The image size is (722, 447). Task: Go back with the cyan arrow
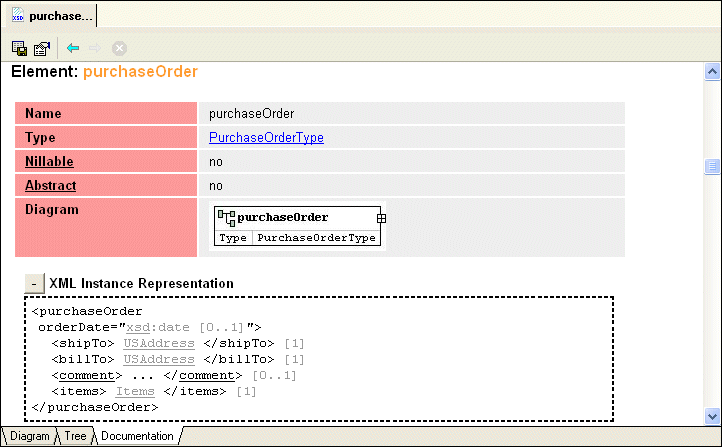(x=73, y=47)
